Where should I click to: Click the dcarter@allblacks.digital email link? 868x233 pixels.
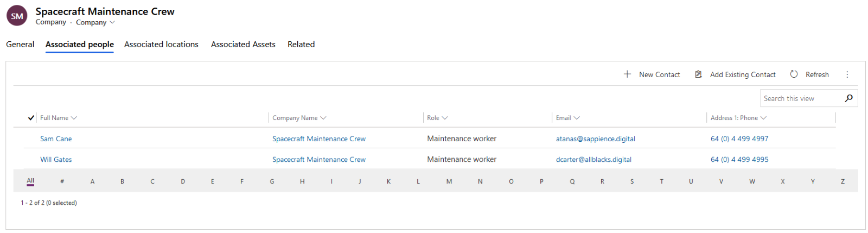(x=593, y=160)
